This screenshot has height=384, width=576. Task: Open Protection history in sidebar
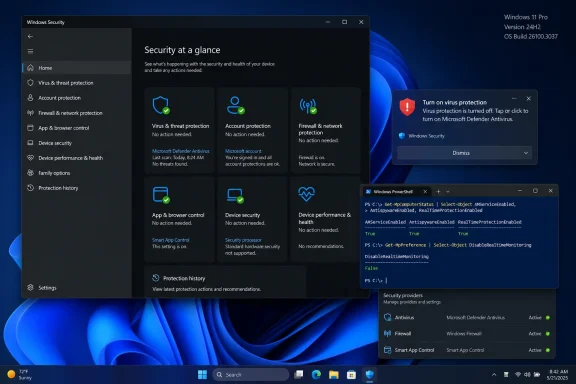(x=76, y=188)
